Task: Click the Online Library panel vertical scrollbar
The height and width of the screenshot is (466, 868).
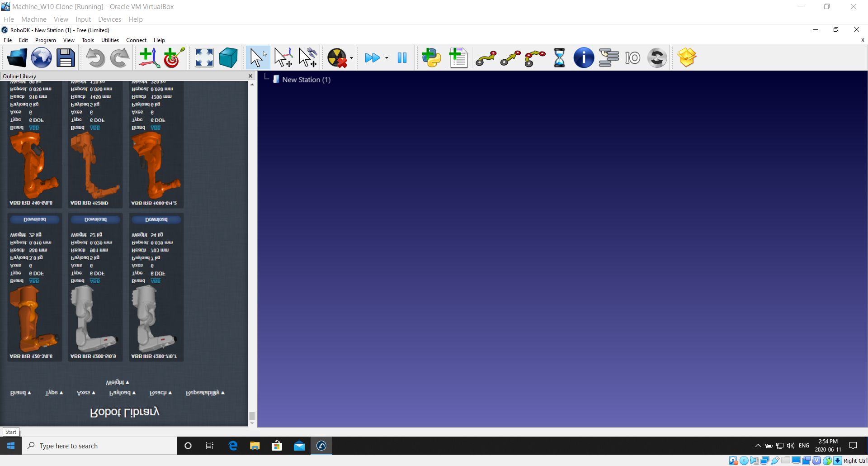Action: click(252, 249)
